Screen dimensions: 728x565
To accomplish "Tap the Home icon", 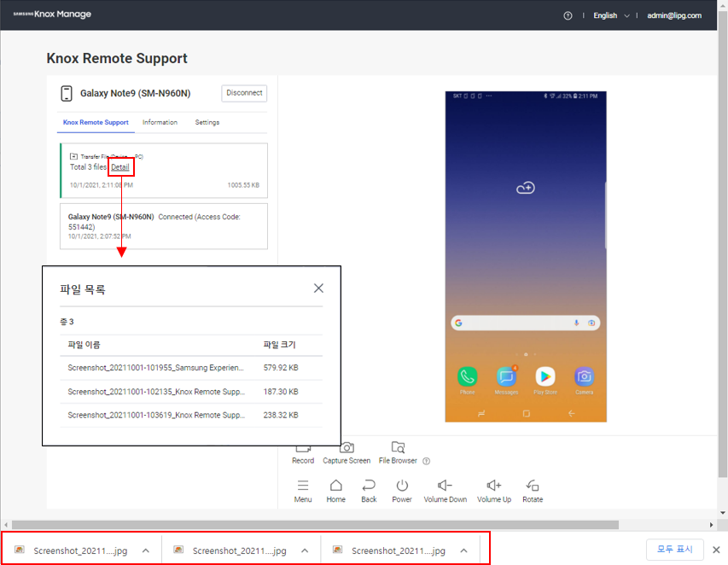I will click(x=335, y=485).
